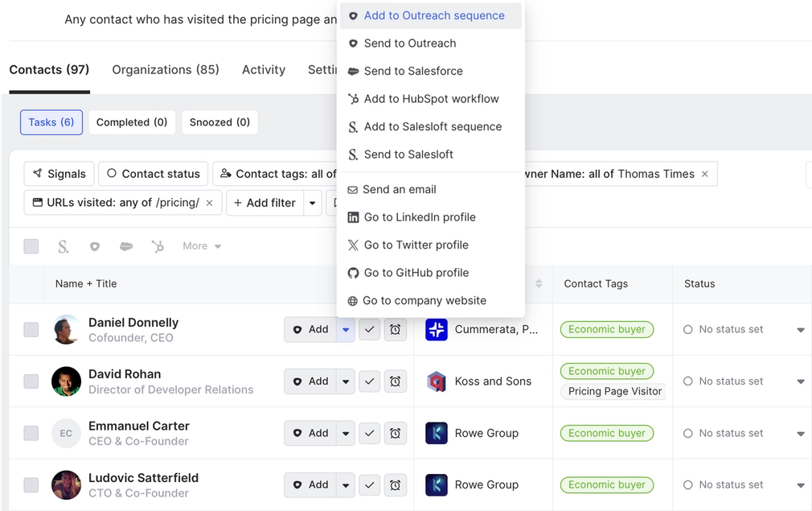812x511 pixels.
Task: Click the Status column header
Action: click(699, 283)
